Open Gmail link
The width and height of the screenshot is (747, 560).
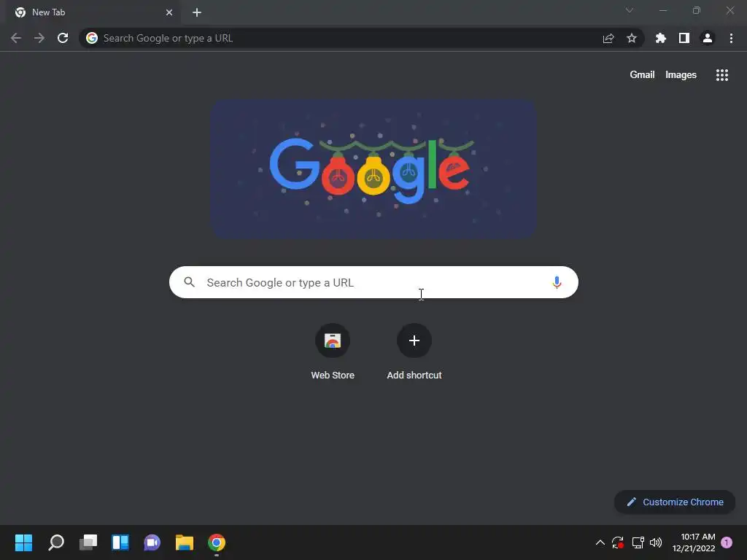642,75
